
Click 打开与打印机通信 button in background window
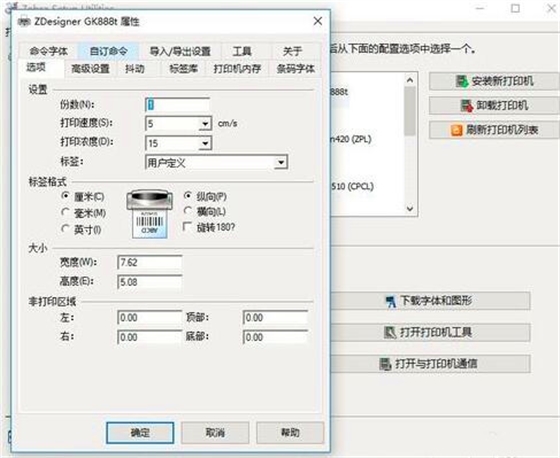click(x=430, y=364)
